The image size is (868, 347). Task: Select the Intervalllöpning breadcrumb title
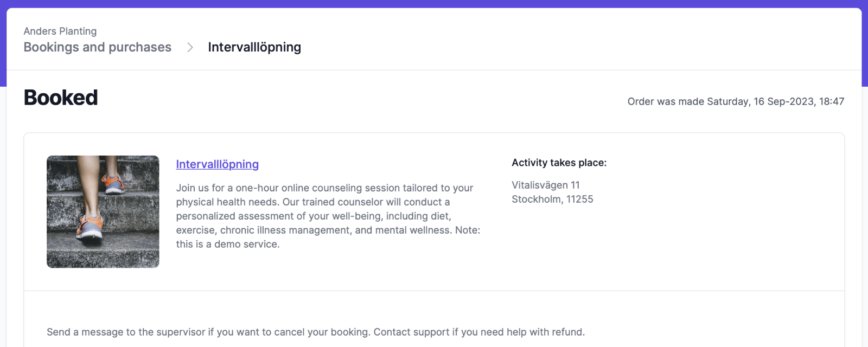pos(254,47)
